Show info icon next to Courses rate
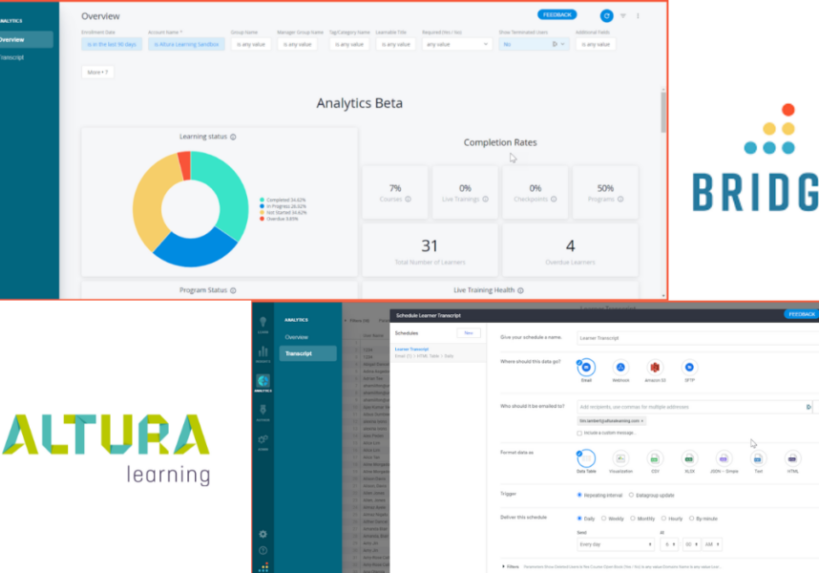This screenshot has height=573, width=819. 408,199
